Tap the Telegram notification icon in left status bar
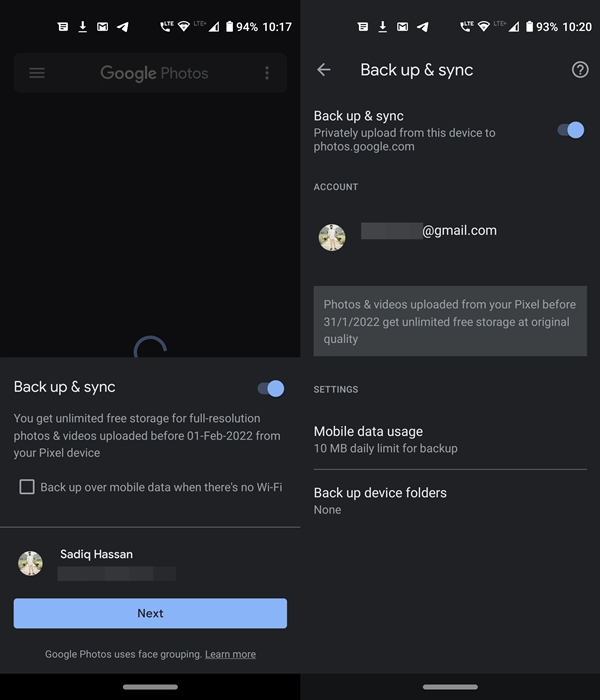 point(123,27)
